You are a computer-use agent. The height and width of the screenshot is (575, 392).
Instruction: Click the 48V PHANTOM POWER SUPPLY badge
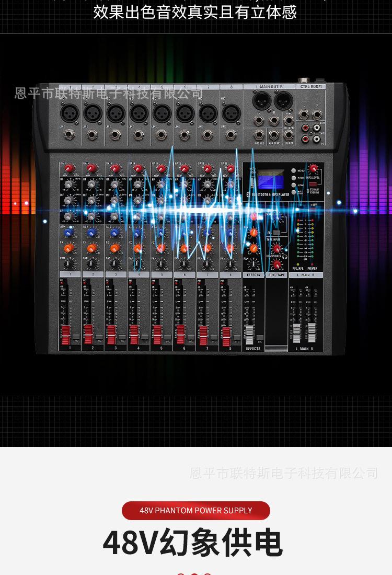point(196,511)
